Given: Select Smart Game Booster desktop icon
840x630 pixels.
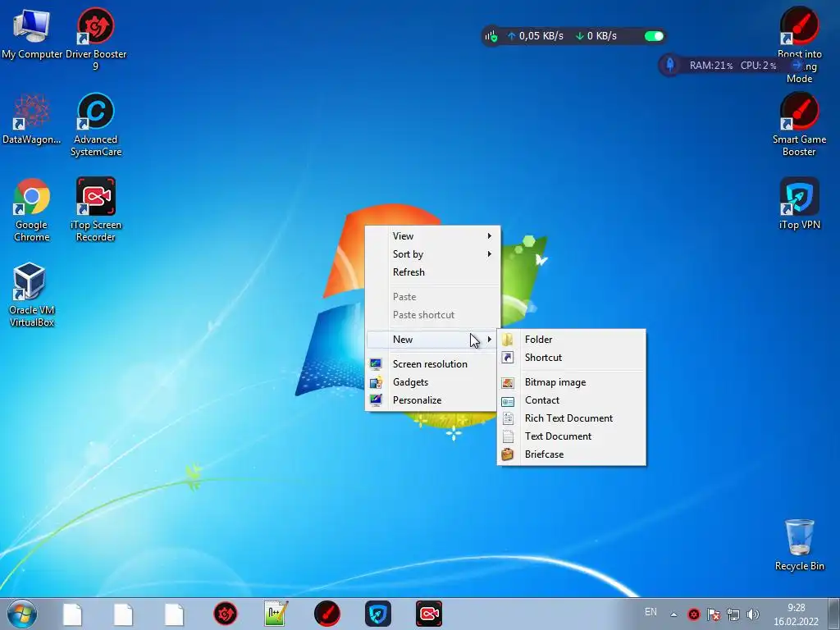Looking at the screenshot, I should [799, 125].
